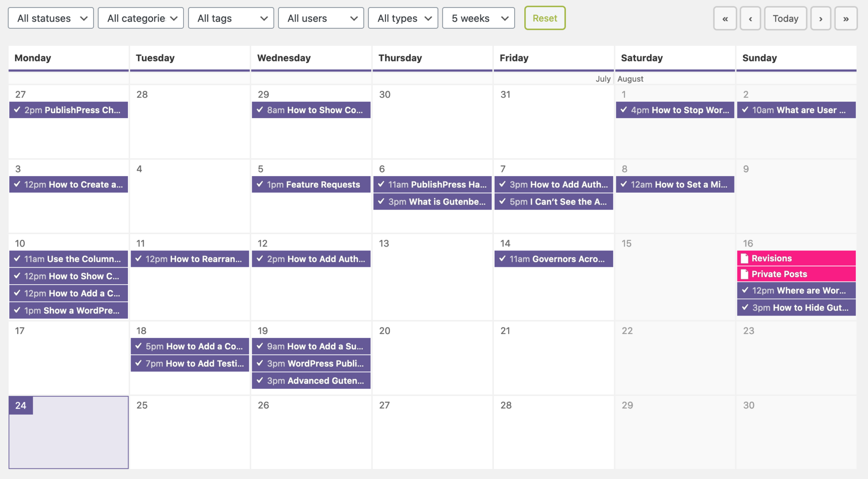Open 12pm How to Create a... post
Screen dimensions: 868x479
coord(69,185)
